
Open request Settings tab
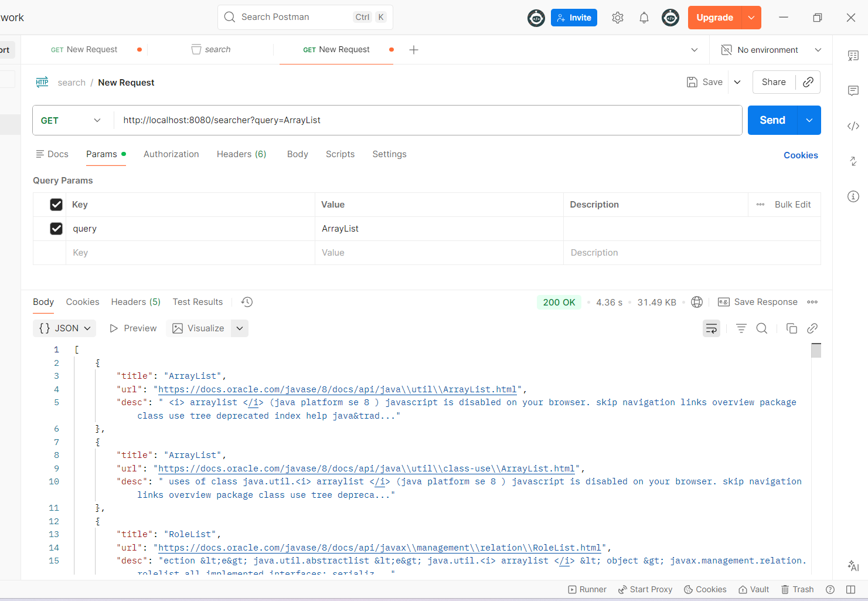(389, 154)
